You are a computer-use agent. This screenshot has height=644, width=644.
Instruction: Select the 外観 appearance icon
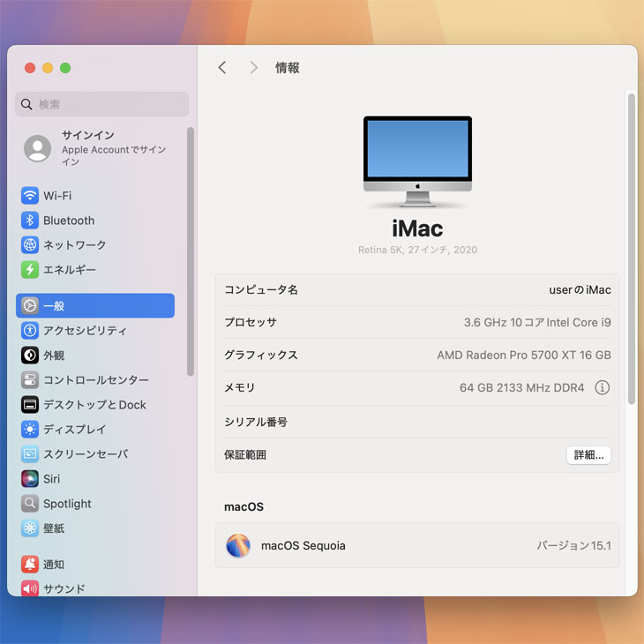point(30,356)
